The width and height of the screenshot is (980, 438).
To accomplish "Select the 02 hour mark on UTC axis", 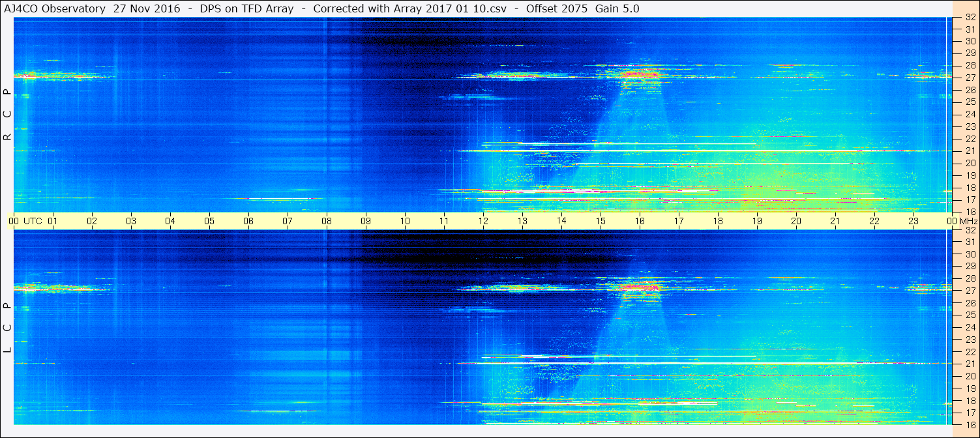I will [92, 221].
